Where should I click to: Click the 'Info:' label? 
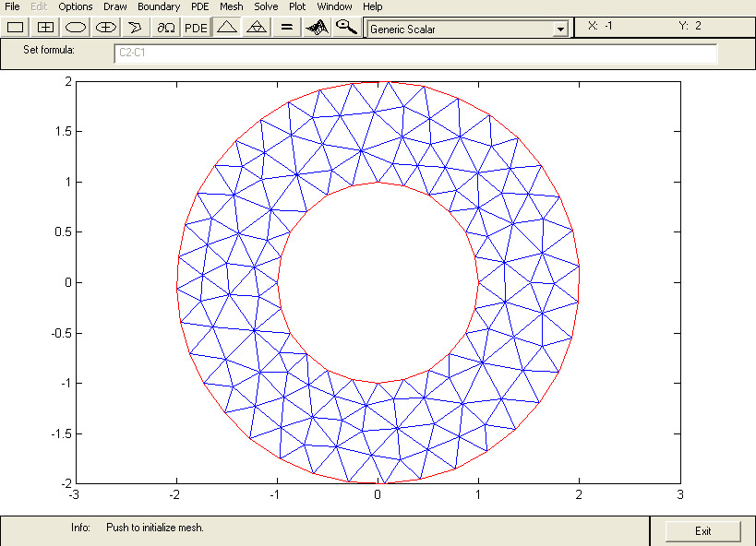point(80,528)
